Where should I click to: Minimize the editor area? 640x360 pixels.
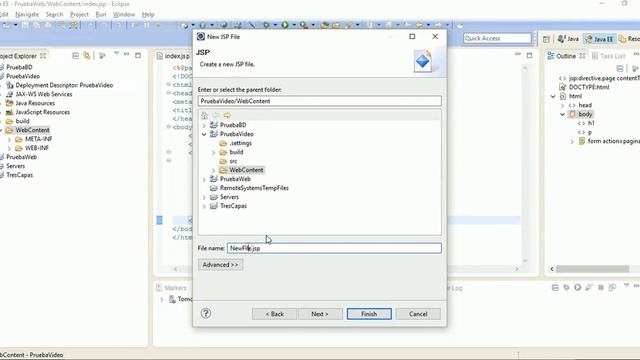pos(518,55)
